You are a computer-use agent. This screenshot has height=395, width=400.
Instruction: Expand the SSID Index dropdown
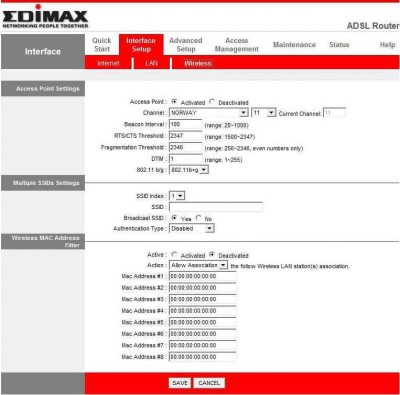click(177, 196)
